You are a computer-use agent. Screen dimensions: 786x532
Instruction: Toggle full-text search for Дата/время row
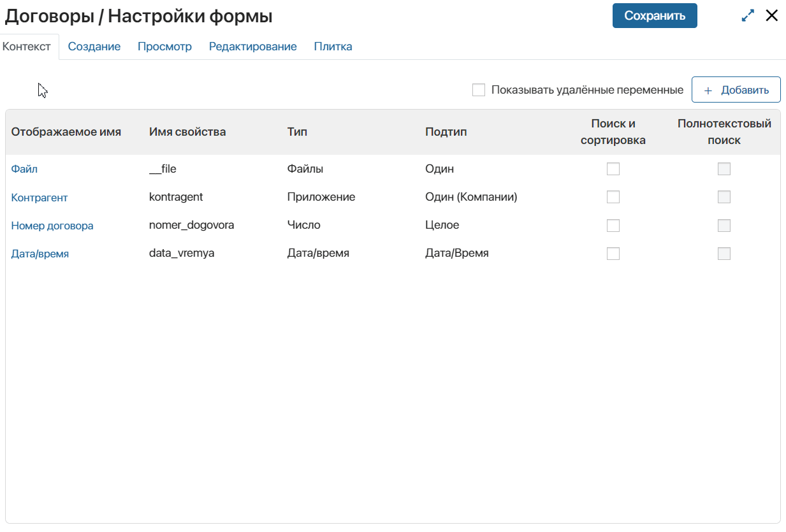pyautogui.click(x=724, y=254)
